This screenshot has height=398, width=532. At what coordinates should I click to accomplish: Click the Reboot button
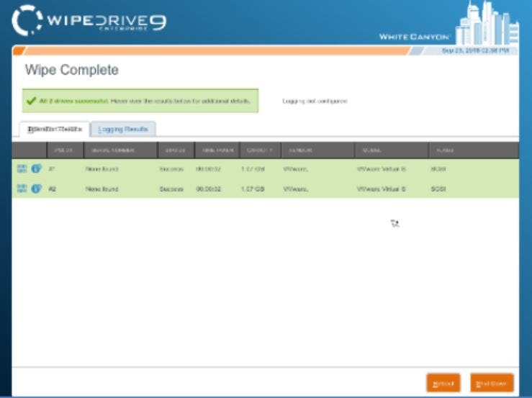click(443, 383)
